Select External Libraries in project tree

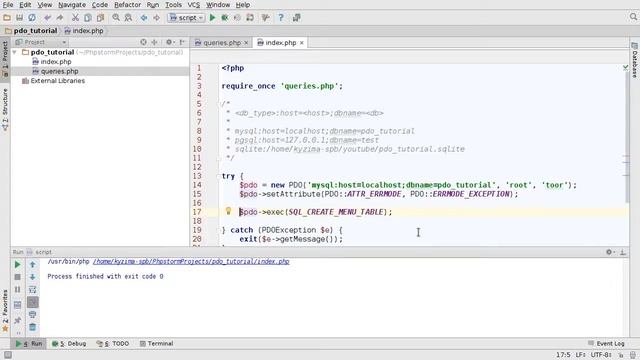pos(58,81)
